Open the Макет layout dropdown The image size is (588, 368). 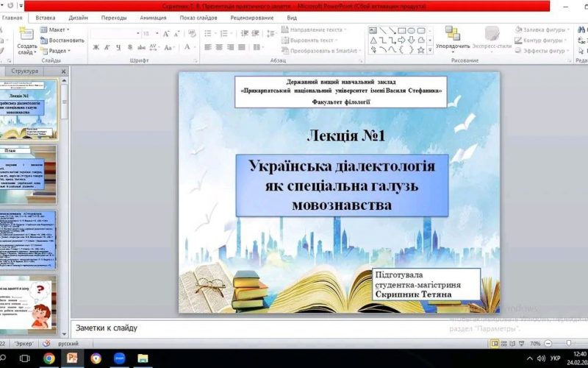coord(57,30)
